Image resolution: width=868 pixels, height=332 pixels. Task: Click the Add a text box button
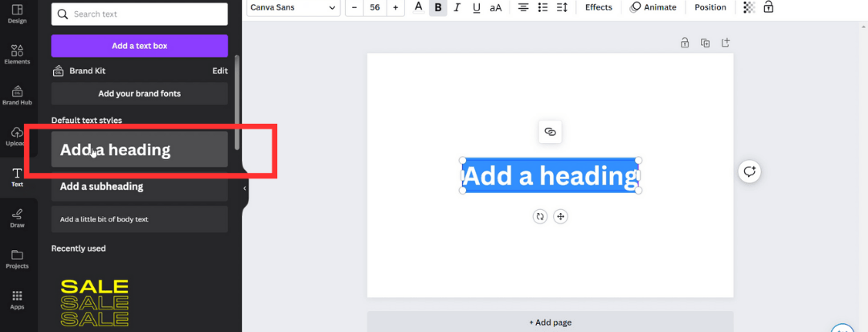(140, 46)
